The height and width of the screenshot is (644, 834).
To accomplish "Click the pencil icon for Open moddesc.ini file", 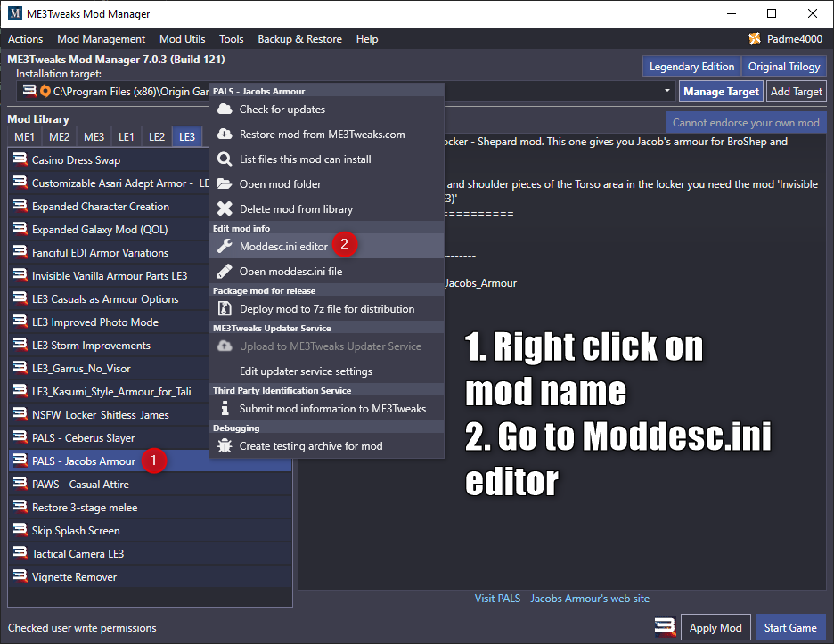I will 225,271.
